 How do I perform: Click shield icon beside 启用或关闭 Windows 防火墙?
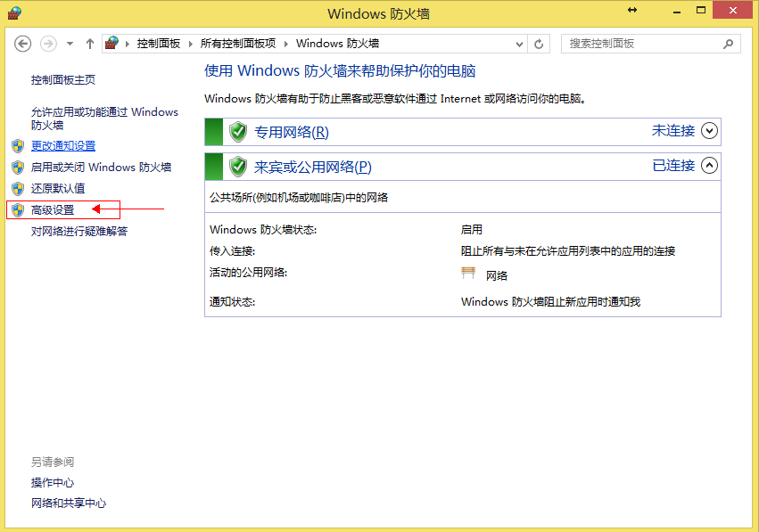18,168
